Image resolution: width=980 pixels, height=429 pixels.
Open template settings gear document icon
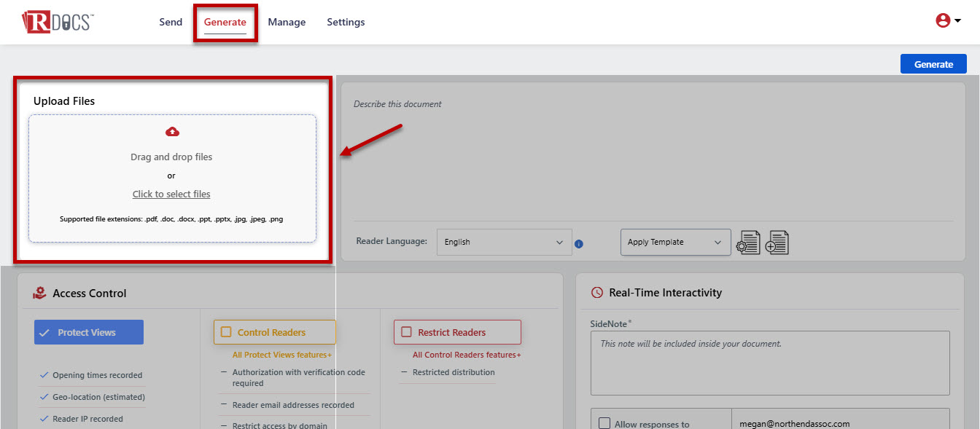(748, 243)
